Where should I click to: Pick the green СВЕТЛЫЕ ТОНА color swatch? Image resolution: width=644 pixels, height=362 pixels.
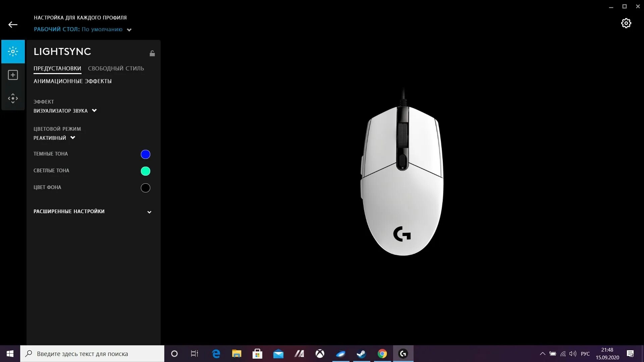point(145,171)
